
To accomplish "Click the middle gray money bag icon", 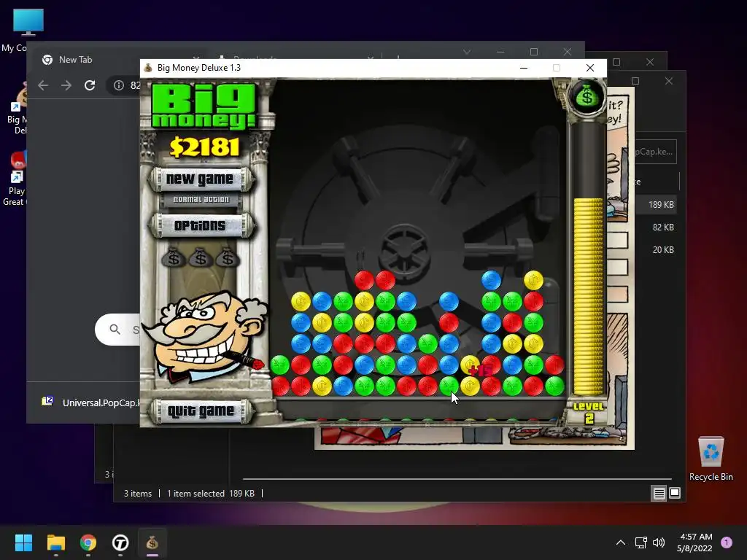I will coord(201,257).
